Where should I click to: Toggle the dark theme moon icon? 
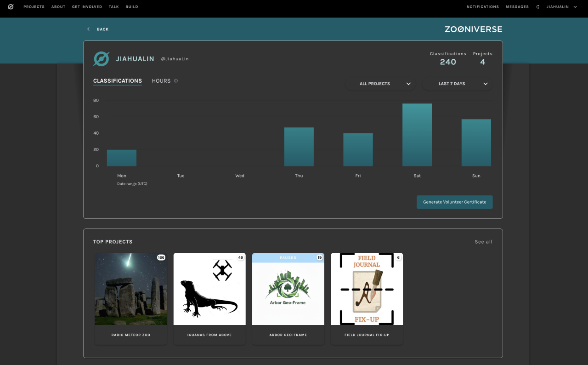(538, 7)
